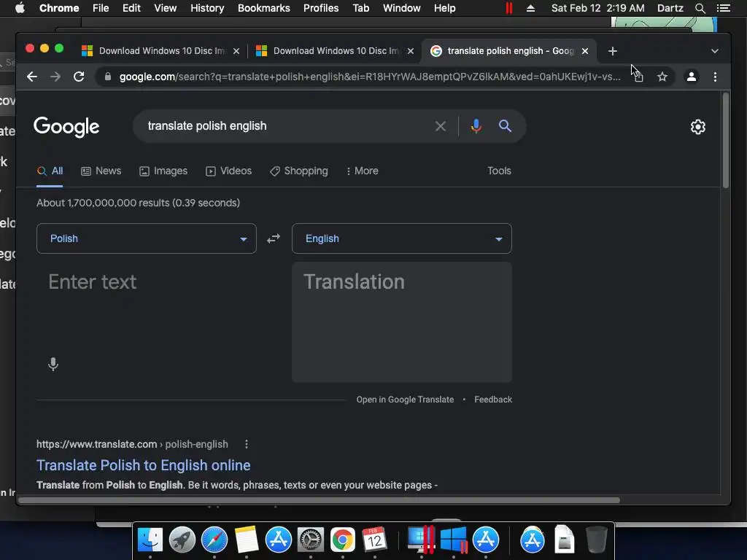Open the View menu
747x560 pixels.
pos(166,8)
